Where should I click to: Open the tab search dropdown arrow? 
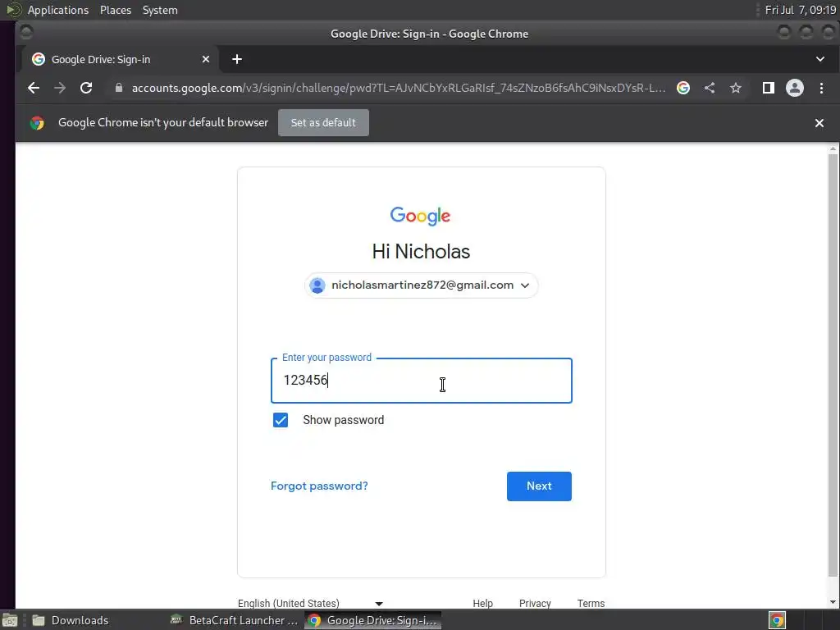820,59
